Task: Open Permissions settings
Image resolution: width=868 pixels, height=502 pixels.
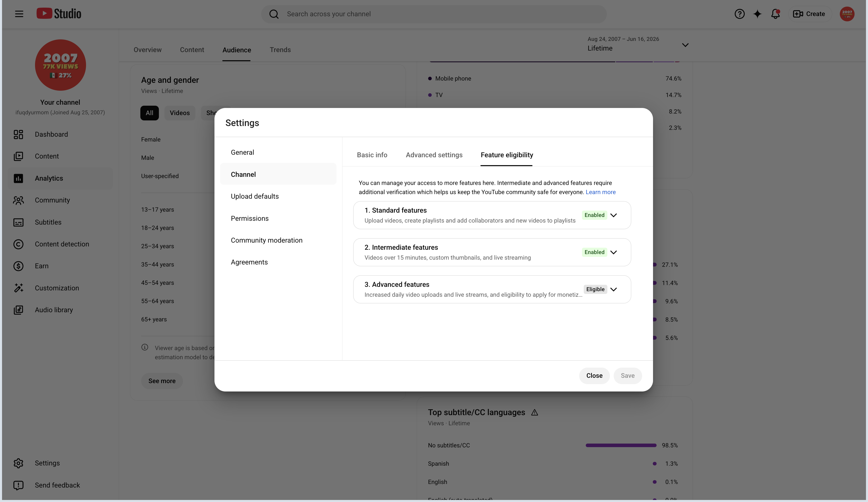Action: (278, 218)
